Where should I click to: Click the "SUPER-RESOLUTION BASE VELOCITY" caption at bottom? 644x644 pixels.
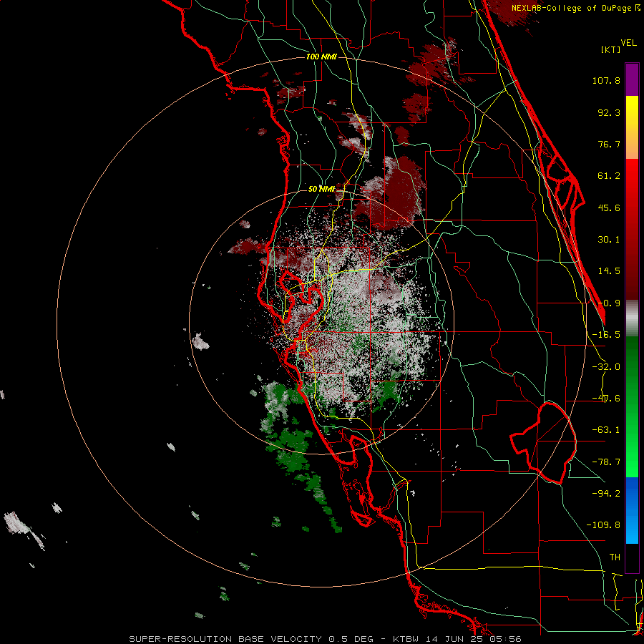pos(225,639)
